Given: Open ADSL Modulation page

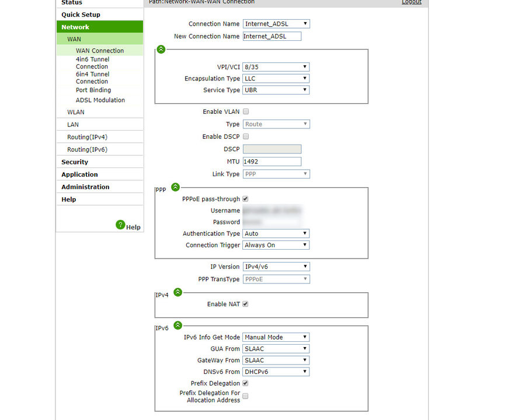Looking at the screenshot, I should (x=100, y=100).
